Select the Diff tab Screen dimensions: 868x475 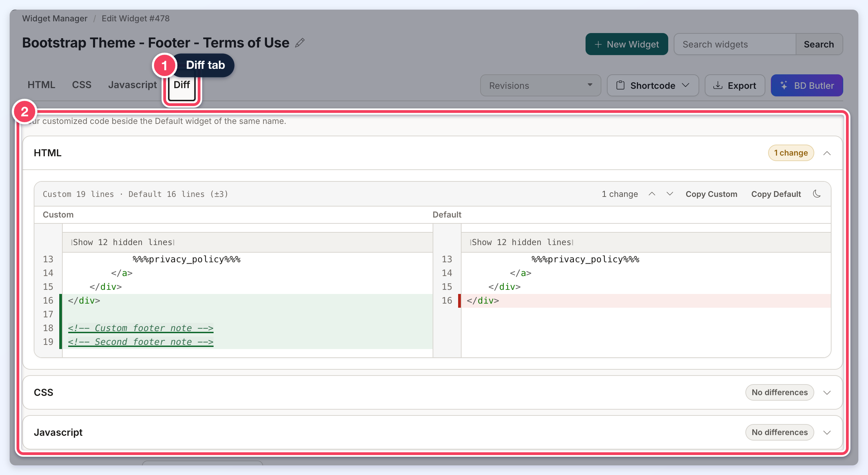(x=182, y=85)
